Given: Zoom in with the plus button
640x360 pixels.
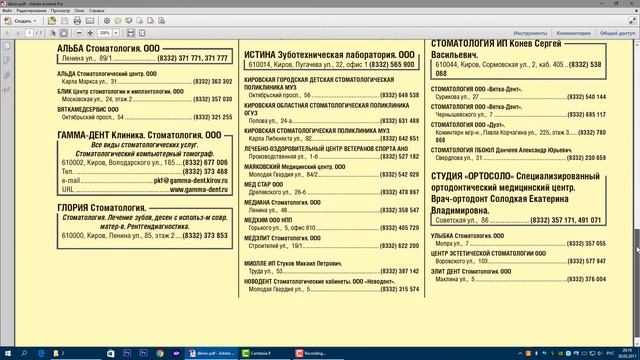Looking at the screenshot, I should (x=90, y=33).
